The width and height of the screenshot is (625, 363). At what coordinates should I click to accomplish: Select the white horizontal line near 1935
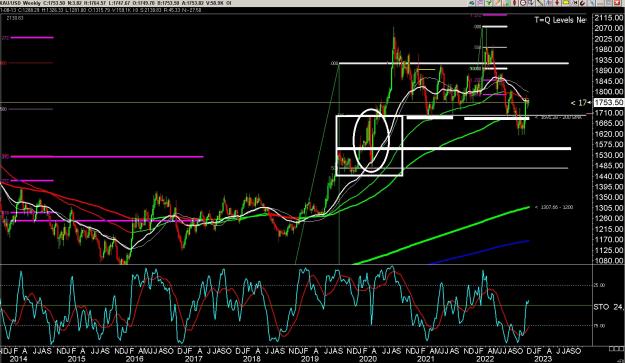click(x=454, y=63)
